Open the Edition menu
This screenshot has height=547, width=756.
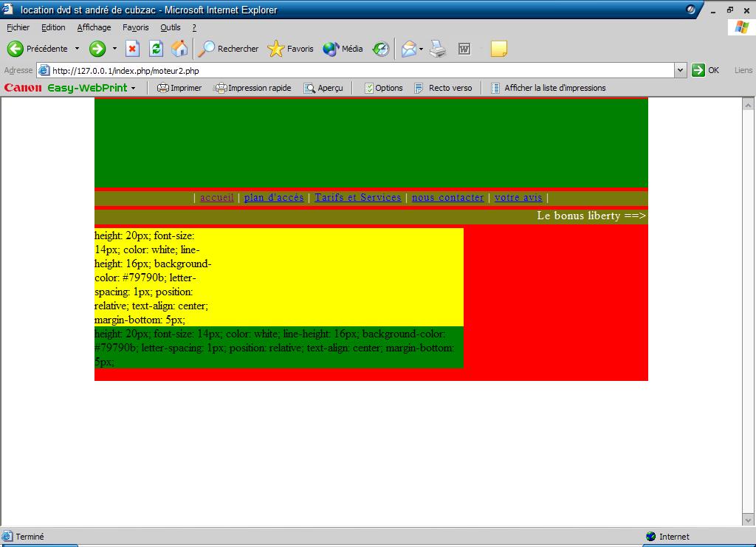point(53,27)
